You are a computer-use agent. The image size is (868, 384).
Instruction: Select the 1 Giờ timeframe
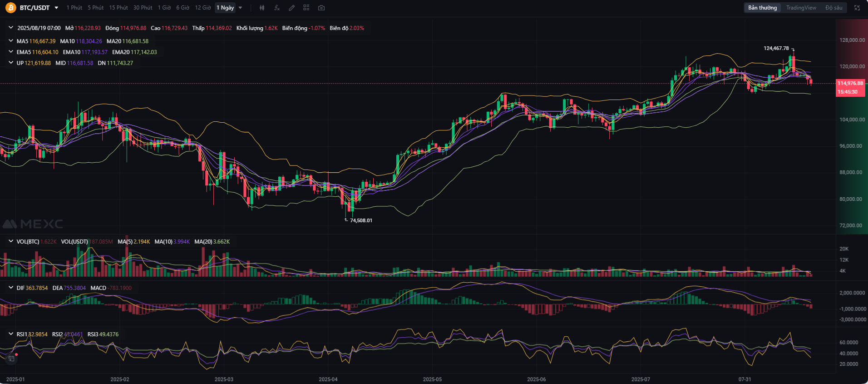click(164, 8)
